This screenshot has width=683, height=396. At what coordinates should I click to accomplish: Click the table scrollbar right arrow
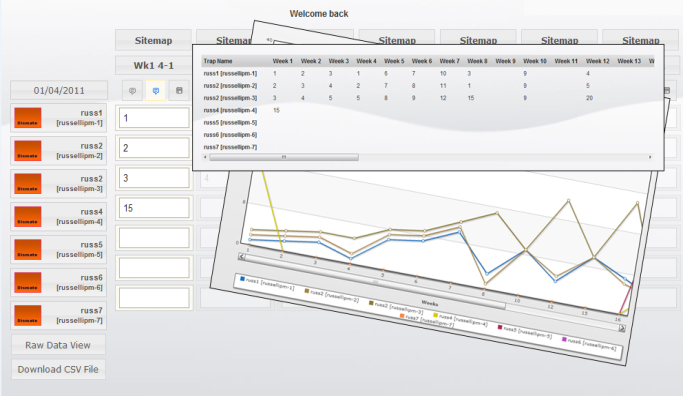coord(650,157)
